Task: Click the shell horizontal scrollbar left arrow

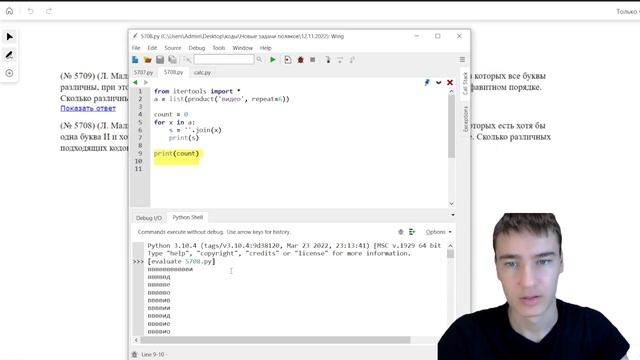Action: click(x=136, y=340)
